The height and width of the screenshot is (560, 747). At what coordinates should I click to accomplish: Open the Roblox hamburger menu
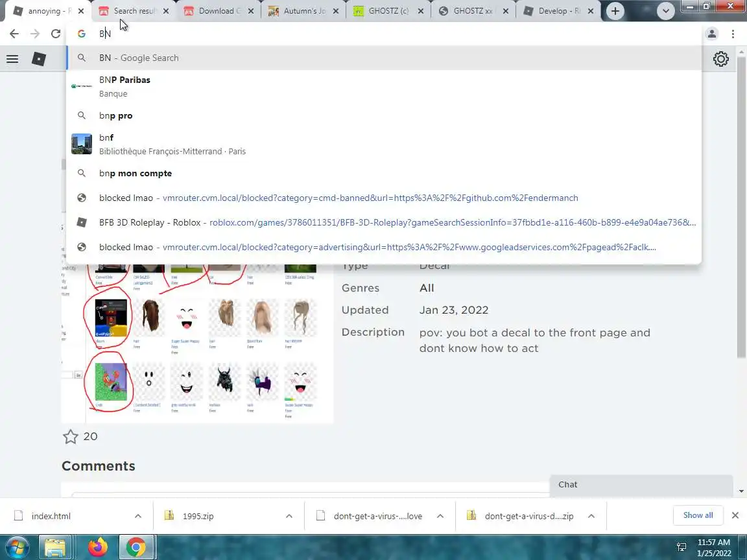12,59
